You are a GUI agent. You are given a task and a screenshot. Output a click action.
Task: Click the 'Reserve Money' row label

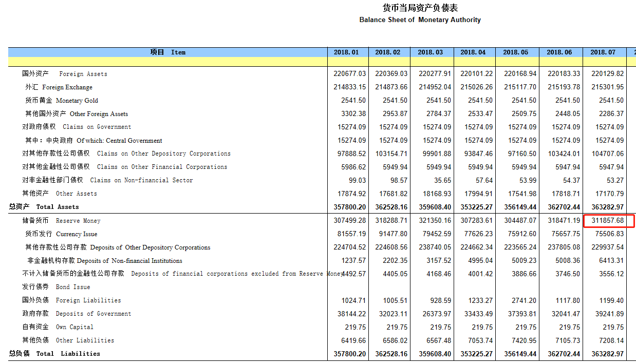coord(78,221)
